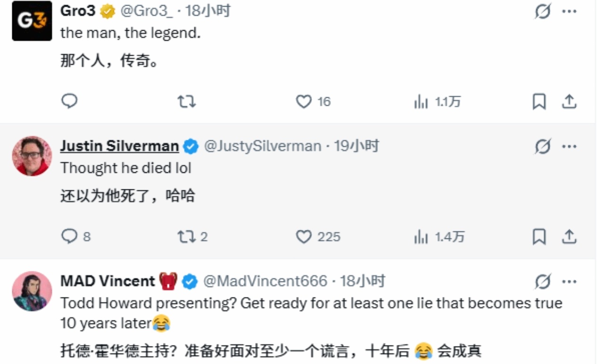Retweet Gro3's "the man, the legend" post
597x364 pixels.
tap(186, 102)
